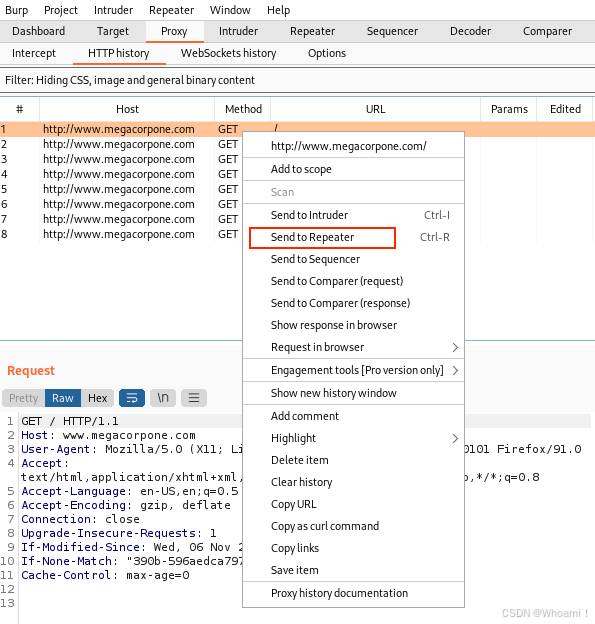Switch request view to Raw
The height and width of the screenshot is (624, 595).
[x=63, y=398]
